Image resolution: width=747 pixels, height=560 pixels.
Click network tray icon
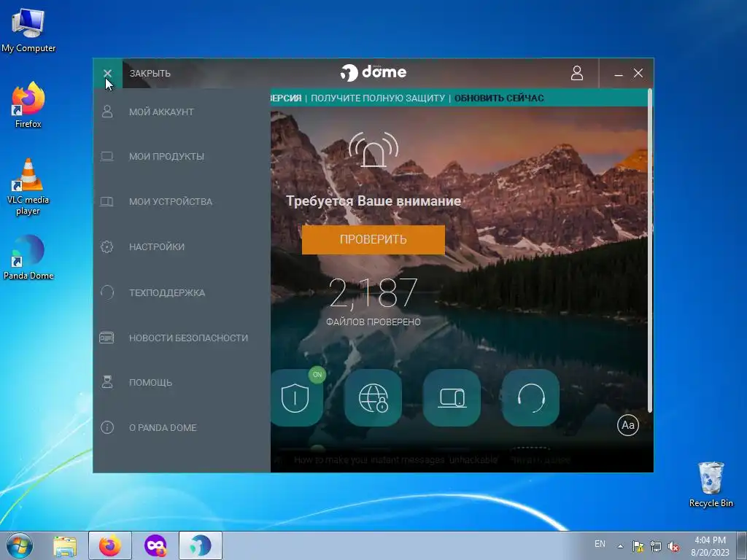point(656,546)
